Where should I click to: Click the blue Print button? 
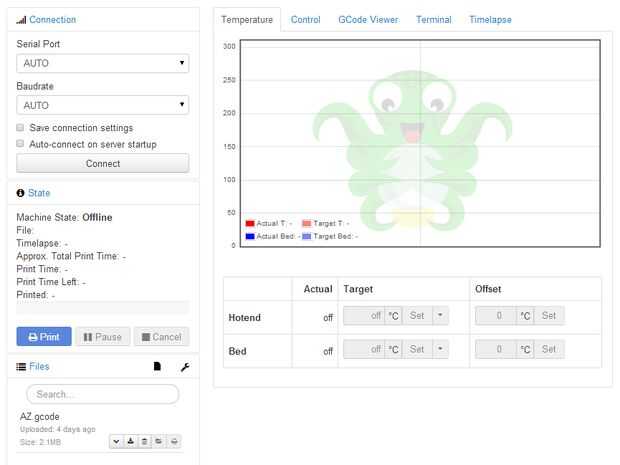pos(44,337)
